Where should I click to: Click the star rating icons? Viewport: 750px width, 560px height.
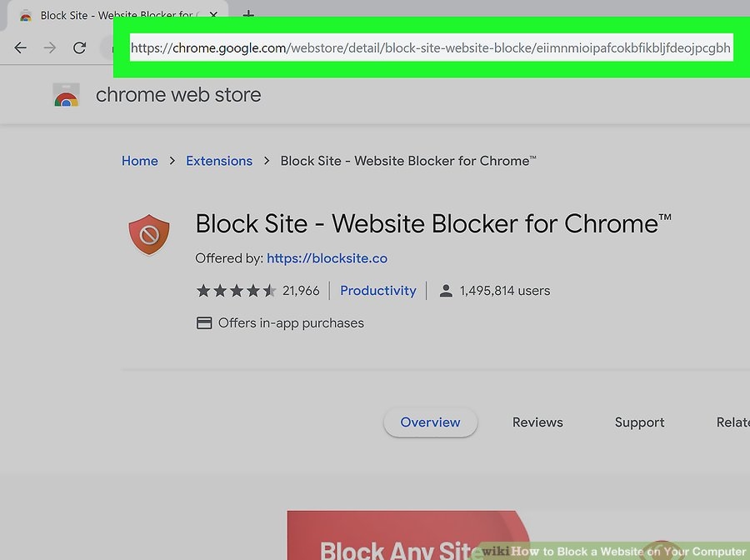[x=237, y=290]
